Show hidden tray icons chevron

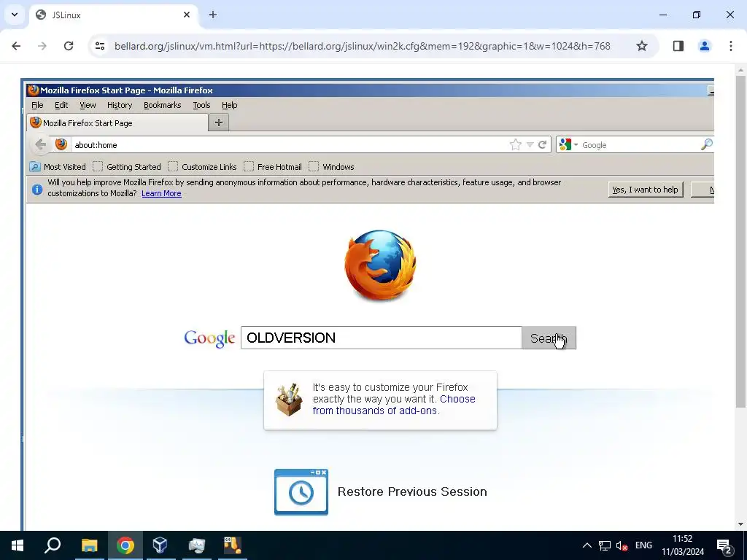[x=587, y=545]
